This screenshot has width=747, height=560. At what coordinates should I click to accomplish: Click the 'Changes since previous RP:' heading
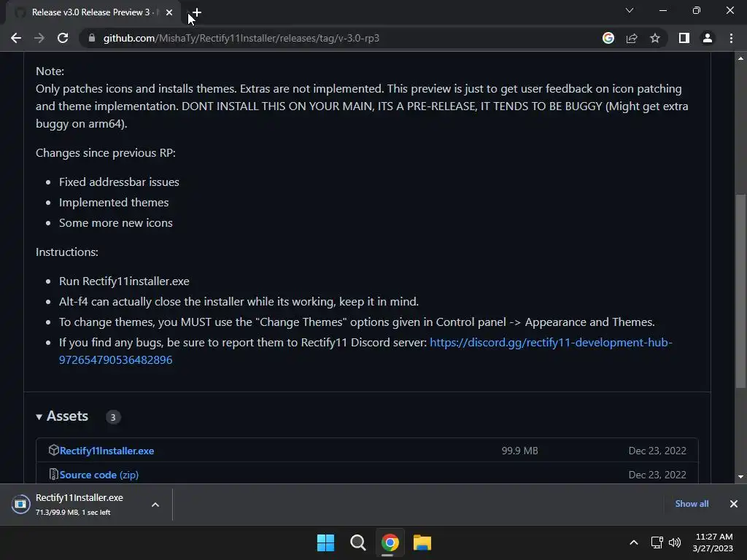106,153
